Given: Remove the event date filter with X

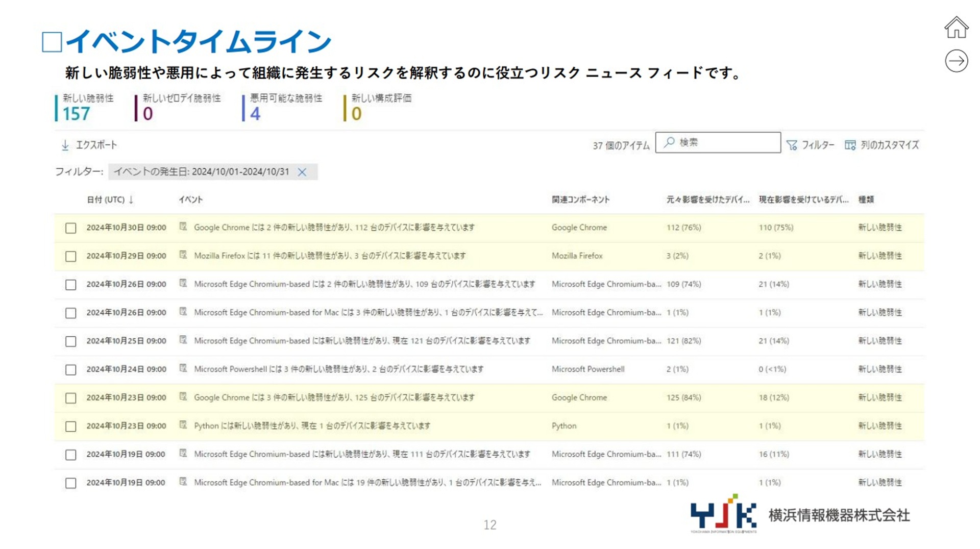Looking at the screenshot, I should 302,172.
